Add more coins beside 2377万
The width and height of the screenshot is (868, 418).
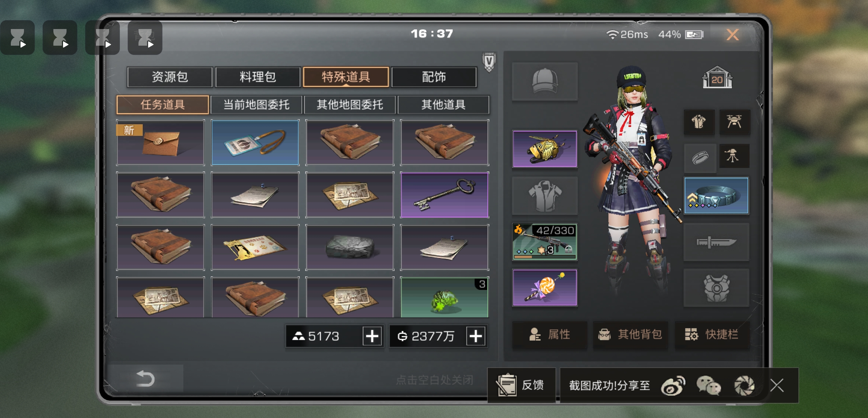pos(476,336)
